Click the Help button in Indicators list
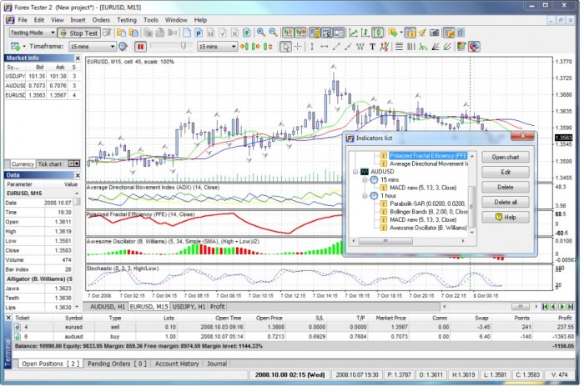 point(506,218)
